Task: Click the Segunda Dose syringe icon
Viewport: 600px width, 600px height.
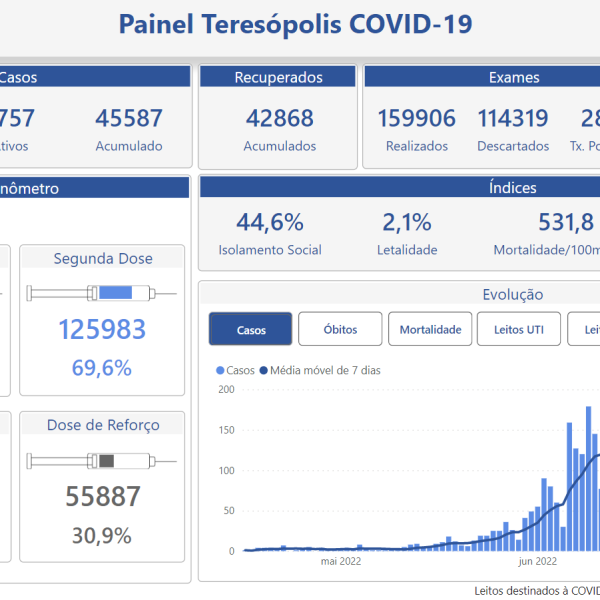Action: [102, 293]
